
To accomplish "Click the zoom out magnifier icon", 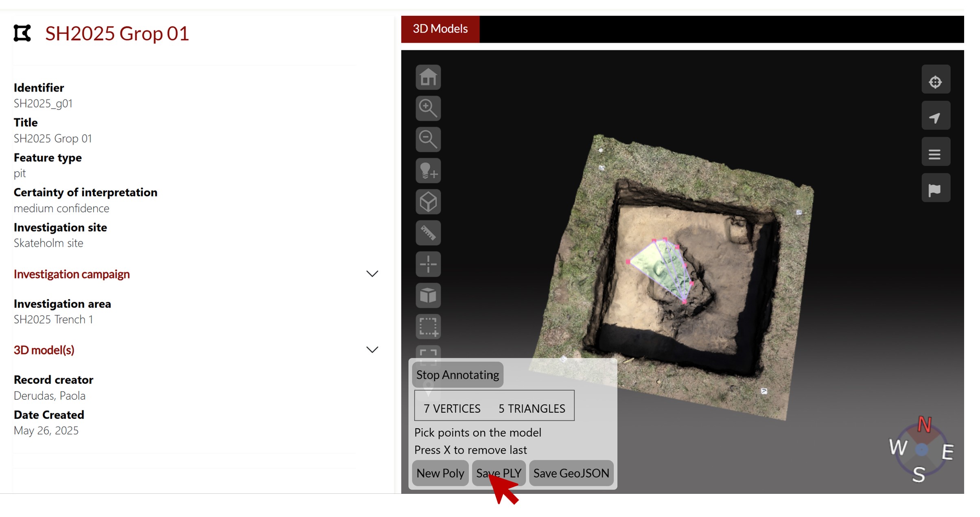I will 428,140.
